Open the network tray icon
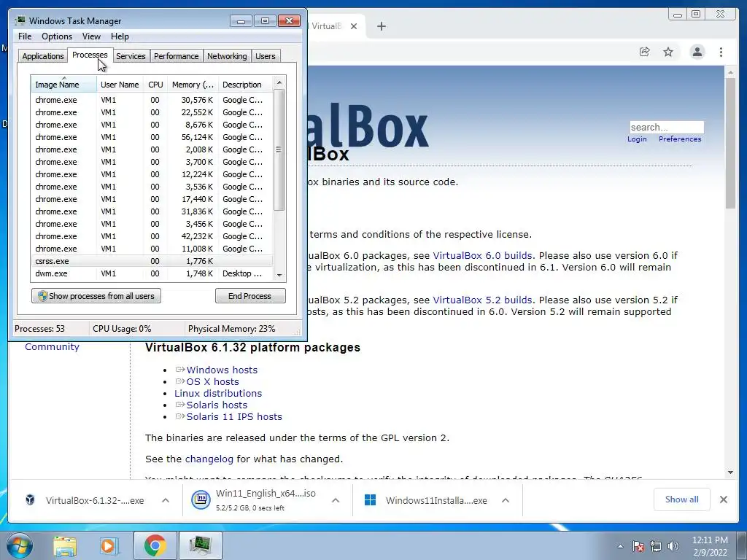The height and width of the screenshot is (560, 747). coord(656,546)
